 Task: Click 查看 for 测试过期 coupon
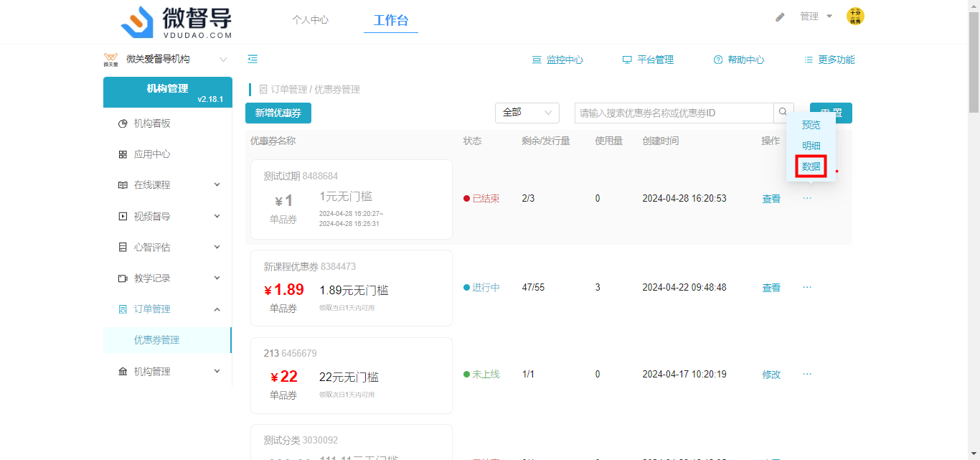click(x=771, y=199)
